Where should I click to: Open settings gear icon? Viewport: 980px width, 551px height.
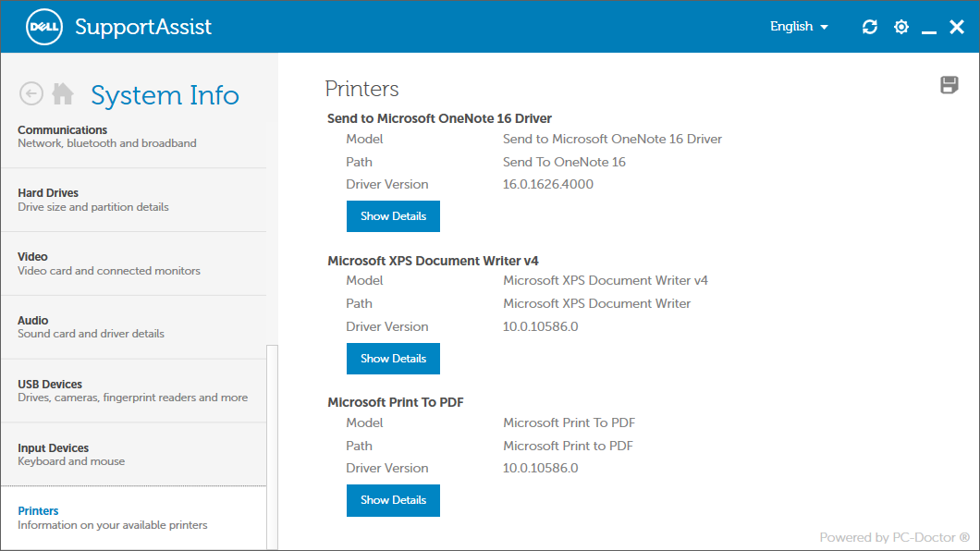point(900,27)
